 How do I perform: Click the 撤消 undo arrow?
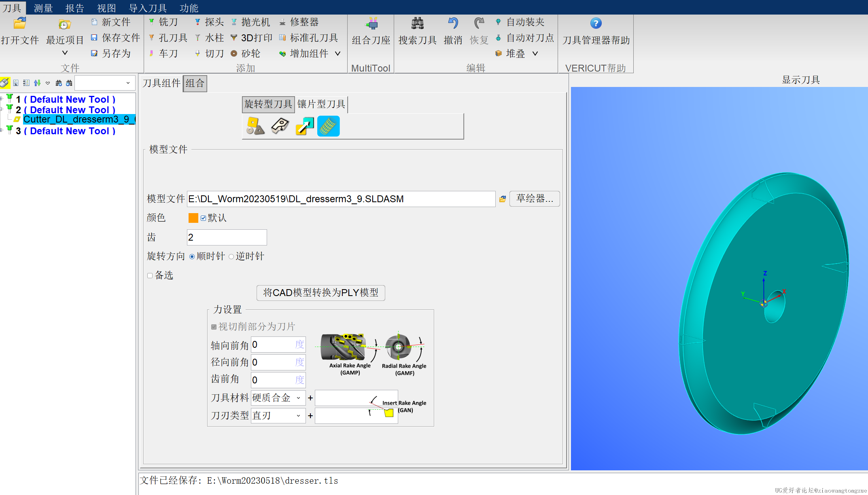[x=453, y=23]
